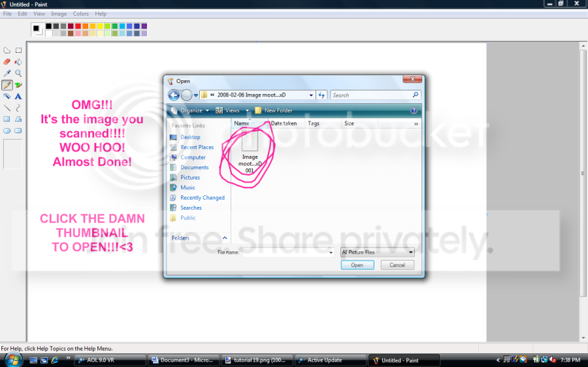Open the Colors menu
Viewport: 588px width, 367px height.
(x=80, y=14)
